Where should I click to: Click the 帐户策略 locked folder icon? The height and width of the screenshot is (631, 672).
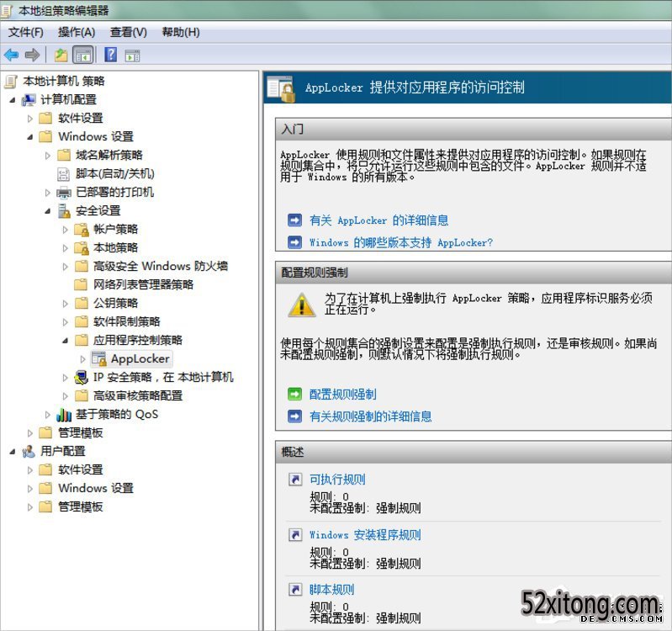pos(82,230)
